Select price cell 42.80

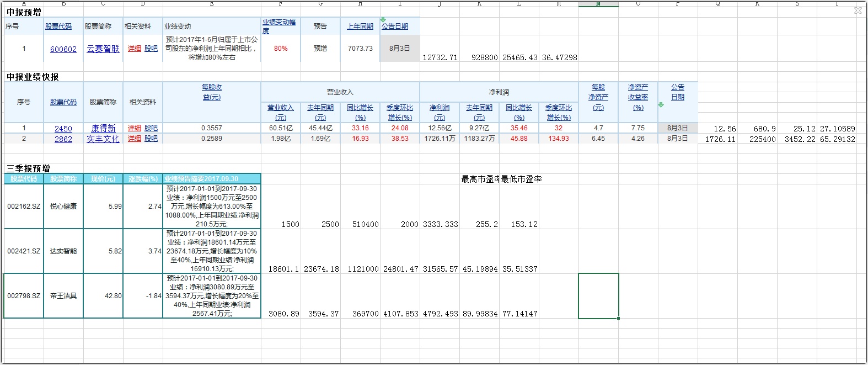tap(103, 296)
